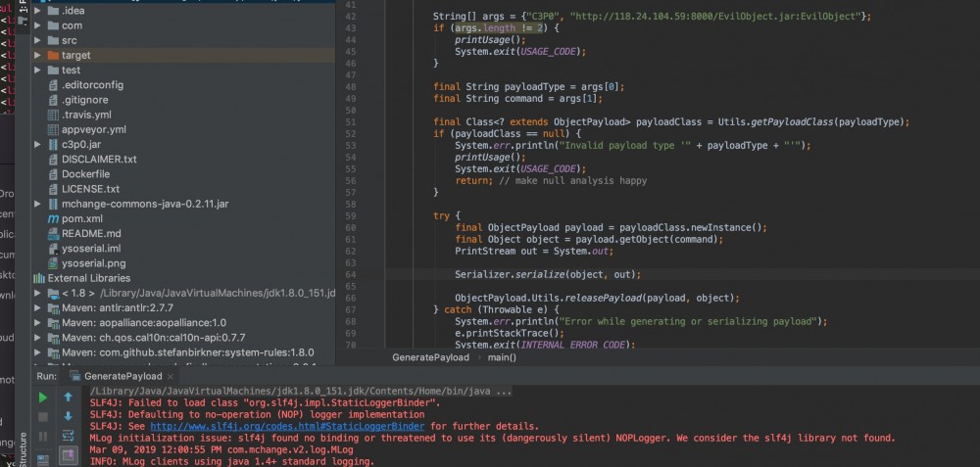Rerun GeneratePayload with green play icon
The width and height of the screenshot is (980, 467).
click(x=42, y=397)
